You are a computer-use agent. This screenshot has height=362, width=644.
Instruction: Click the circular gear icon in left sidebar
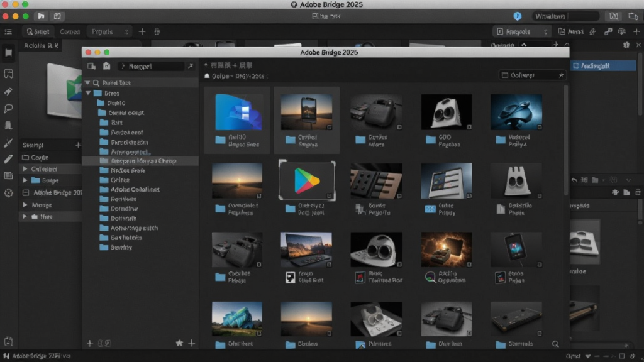click(x=8, y=193)
